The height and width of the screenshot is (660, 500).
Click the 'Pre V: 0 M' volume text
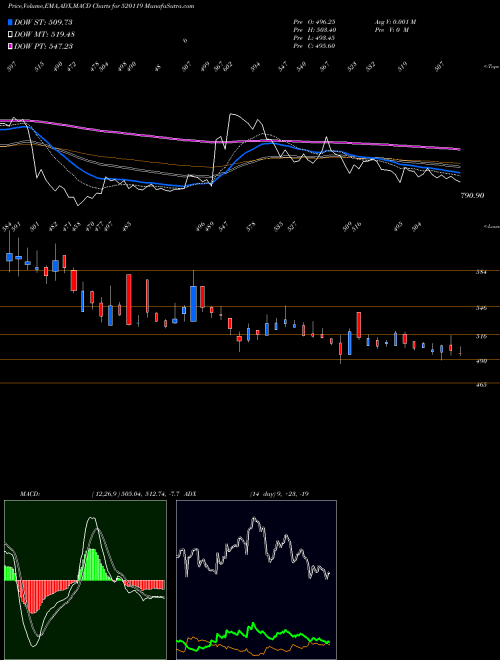coord(391,30)
